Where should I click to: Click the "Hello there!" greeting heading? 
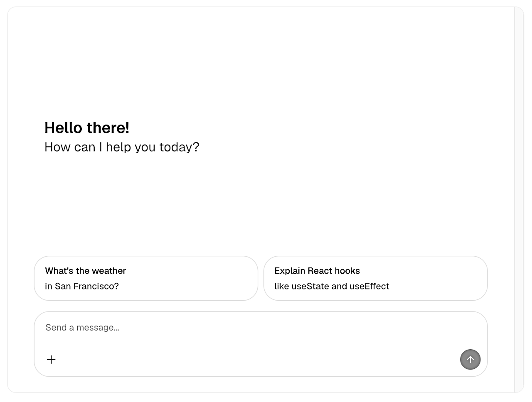(x=87, y=128)
